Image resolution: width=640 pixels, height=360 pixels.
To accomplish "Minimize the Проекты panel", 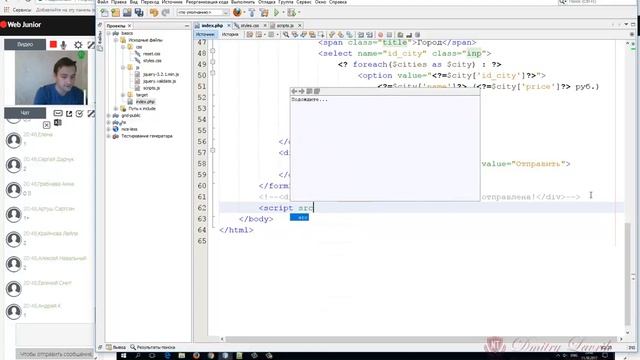I will click(187, 26).
